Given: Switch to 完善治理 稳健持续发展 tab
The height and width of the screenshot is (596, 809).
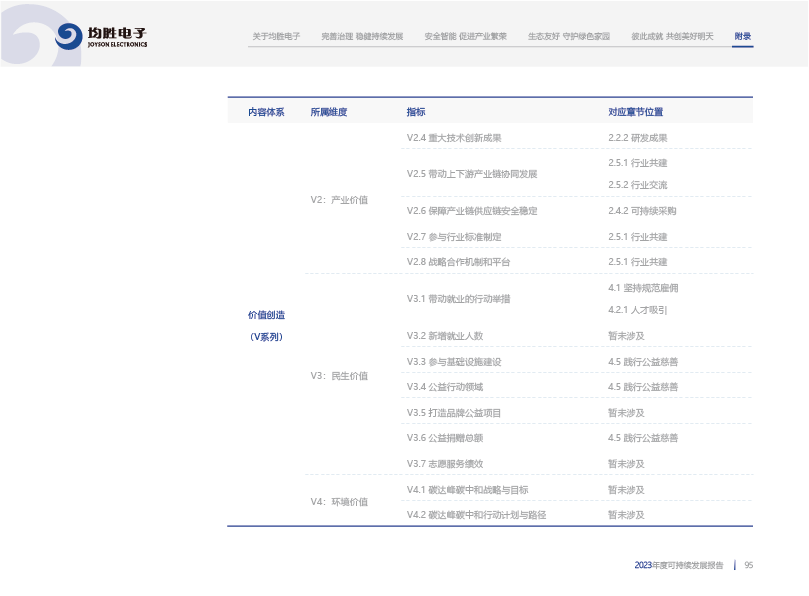Looking at the screenshot, I should pos(362,36).
